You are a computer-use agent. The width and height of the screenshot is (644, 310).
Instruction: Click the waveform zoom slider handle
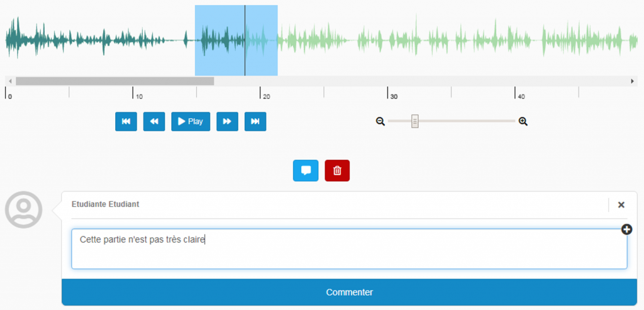415,121
